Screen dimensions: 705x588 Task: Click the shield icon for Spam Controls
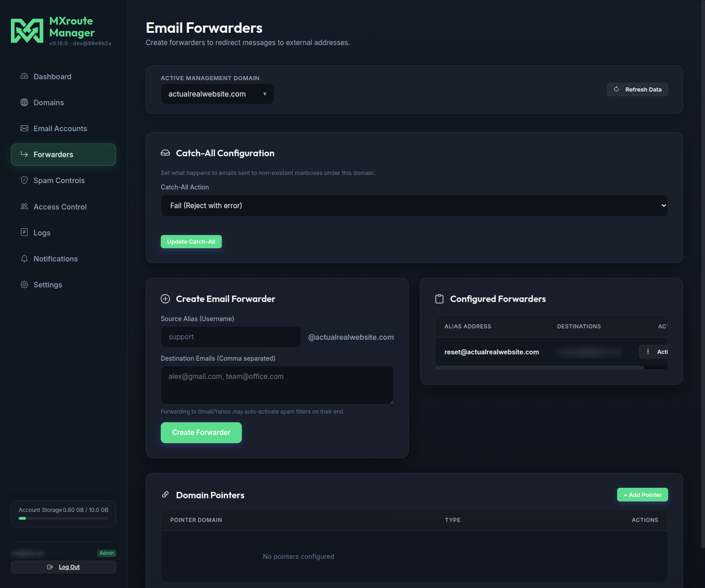[24, 180]
